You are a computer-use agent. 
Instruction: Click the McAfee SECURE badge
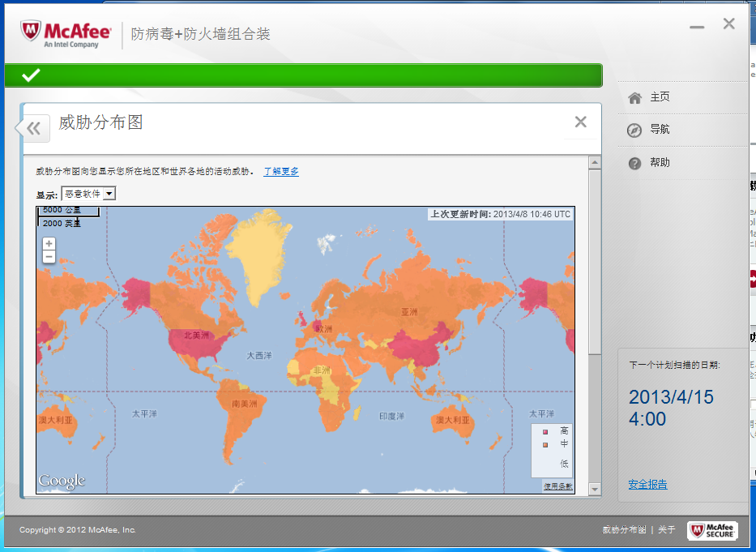point(712,530)
